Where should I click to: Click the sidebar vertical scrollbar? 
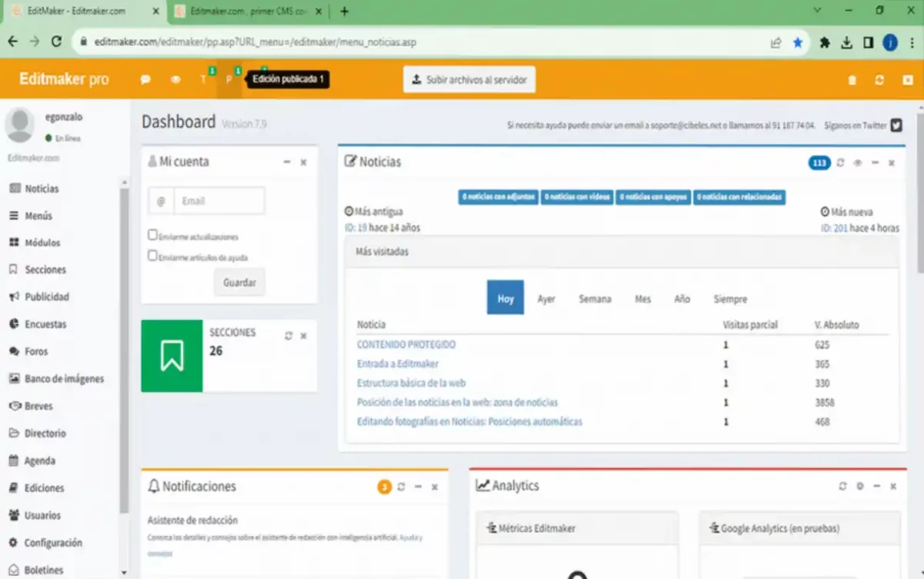click(x=124, y=346)
